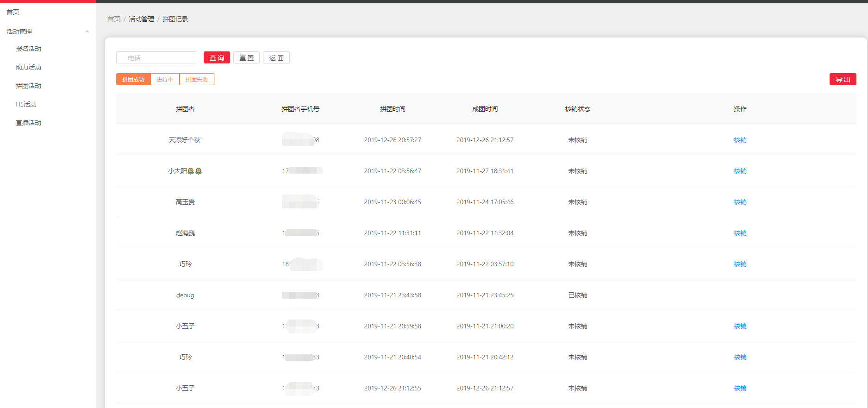Click the 已核销 status in debug row
The height and width of the screenshot is (408, 868).
[577, 295]
